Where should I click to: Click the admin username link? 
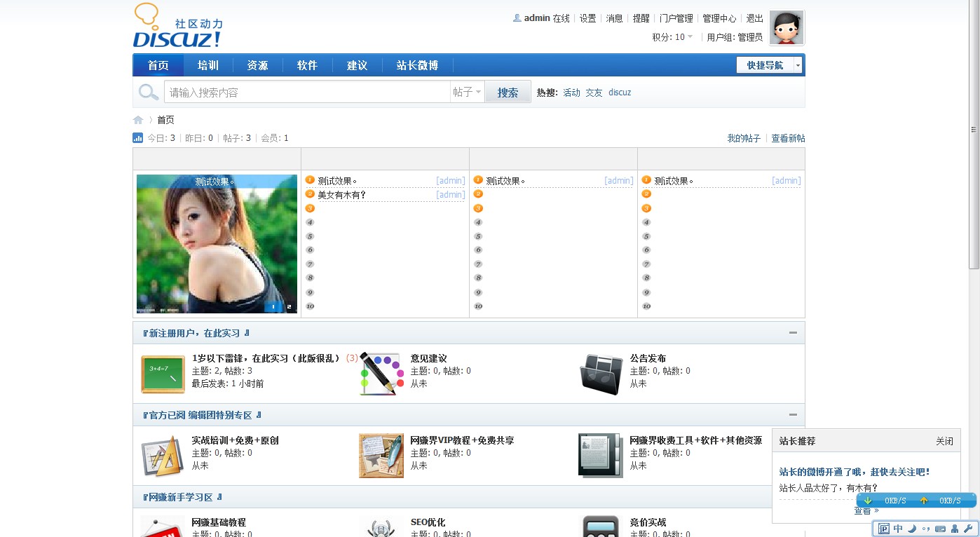pos(537,18)
